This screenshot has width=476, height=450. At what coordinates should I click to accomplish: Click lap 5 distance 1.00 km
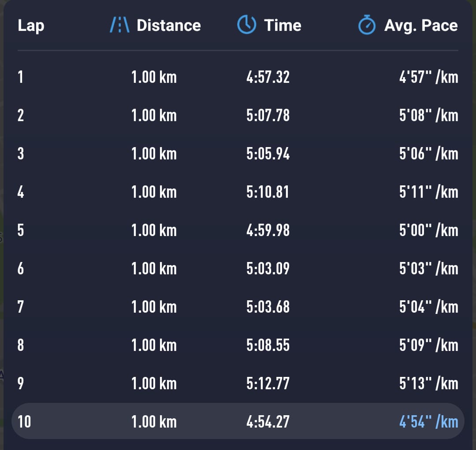154,231
